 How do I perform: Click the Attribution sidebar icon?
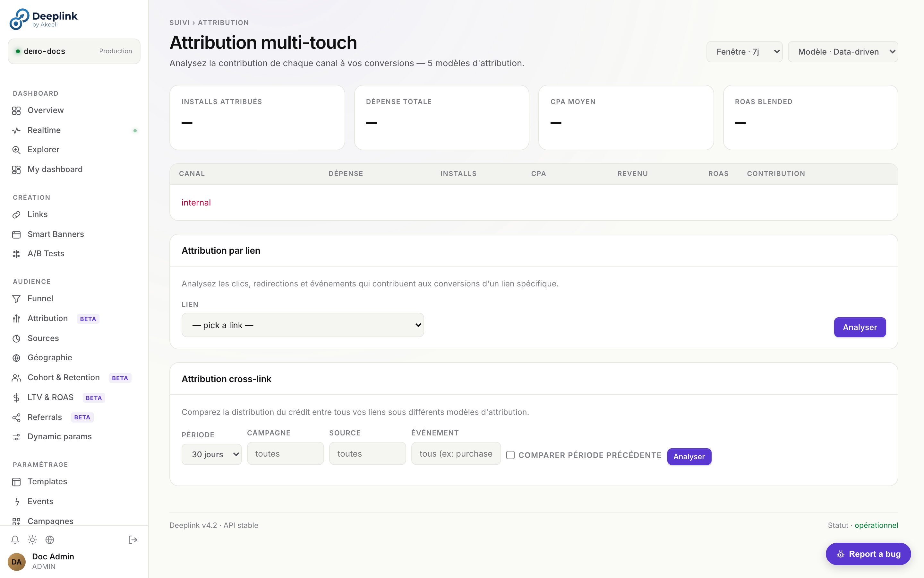pos(16,319)
